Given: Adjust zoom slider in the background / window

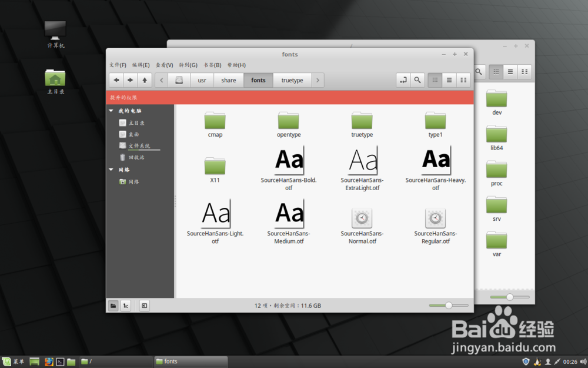Looking at the screenshot, I should 510,297.
